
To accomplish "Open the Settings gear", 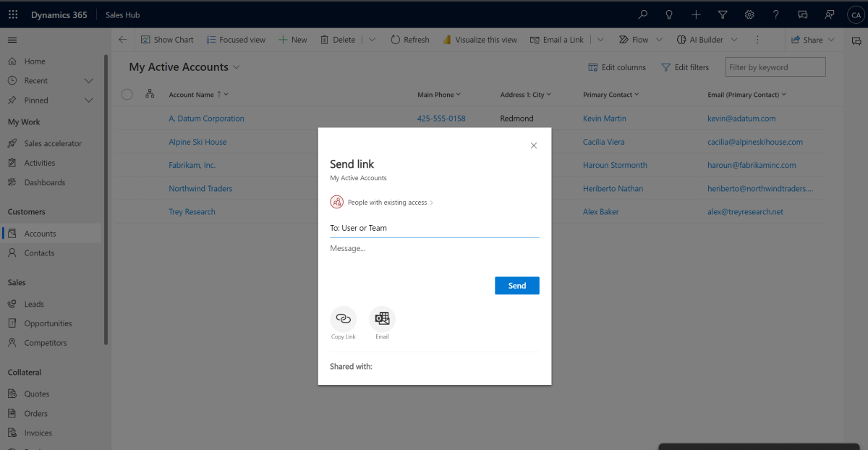I will click(749, 14).
